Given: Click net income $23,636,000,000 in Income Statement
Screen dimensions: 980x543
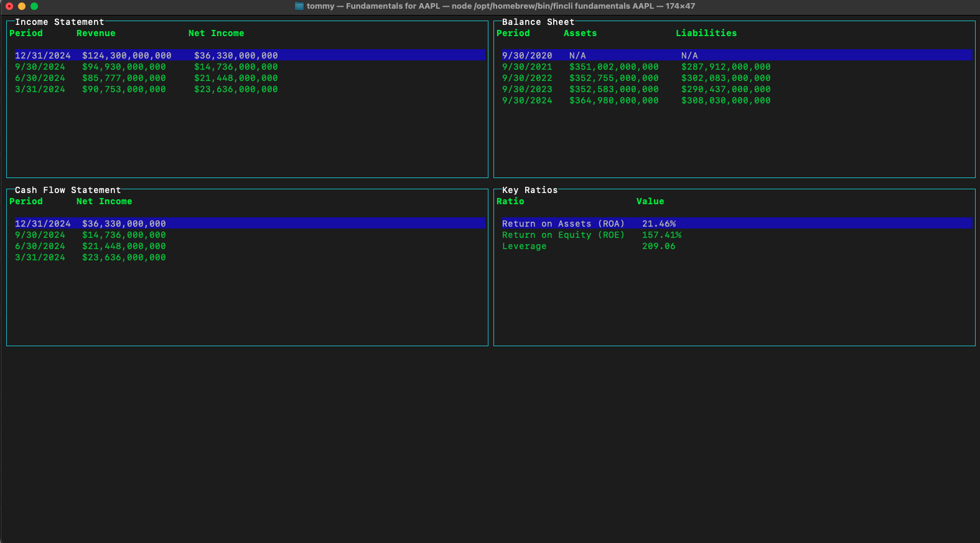Looking at the screenshot, I should tap(236, 89).
